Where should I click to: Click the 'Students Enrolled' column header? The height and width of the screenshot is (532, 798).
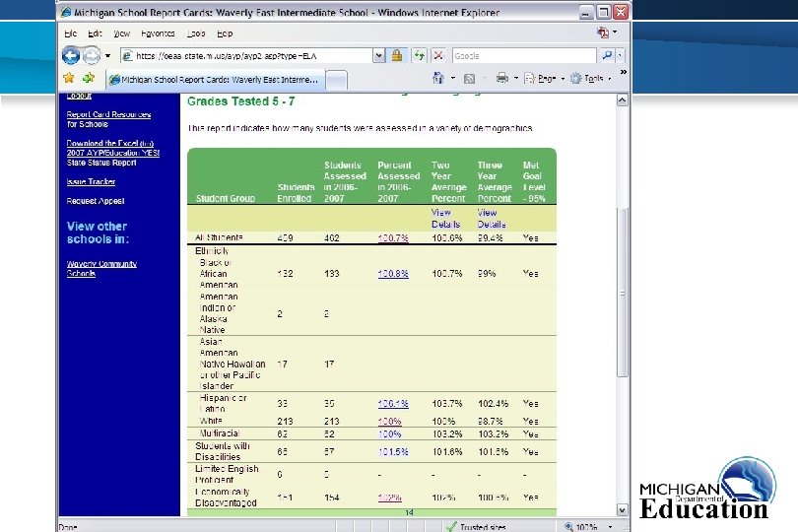[x=296, y=193]
